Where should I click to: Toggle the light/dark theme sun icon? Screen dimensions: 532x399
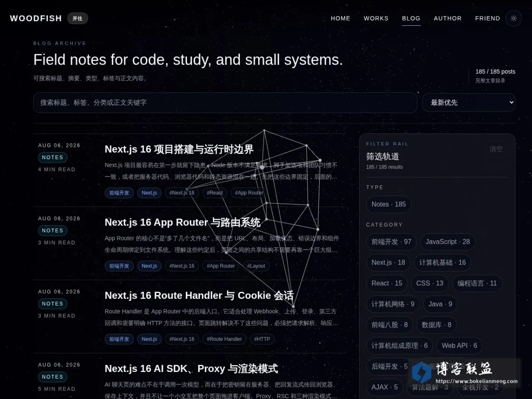point(513,18)
